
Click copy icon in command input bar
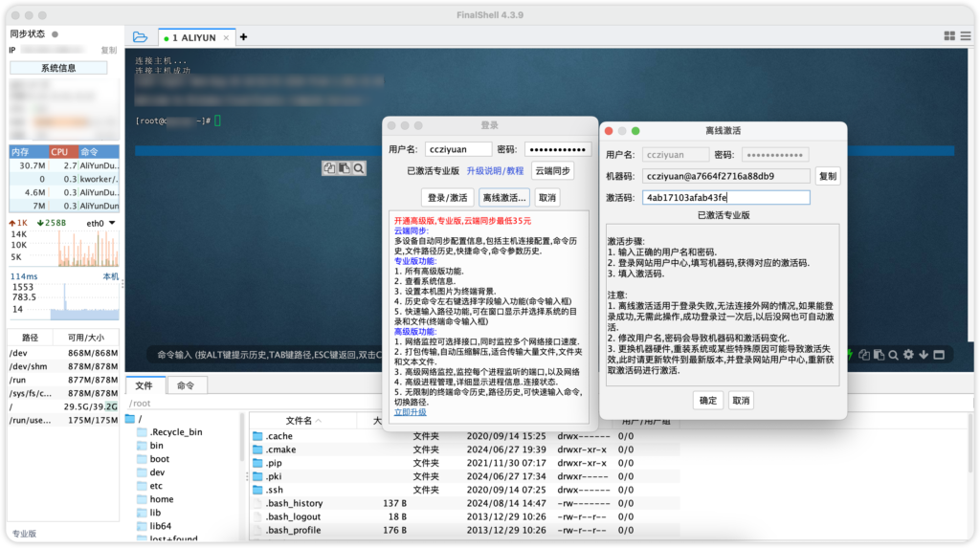click(864, 354)
